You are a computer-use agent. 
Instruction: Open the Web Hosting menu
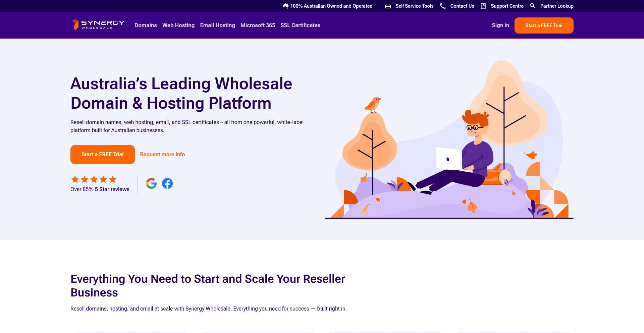178,25
